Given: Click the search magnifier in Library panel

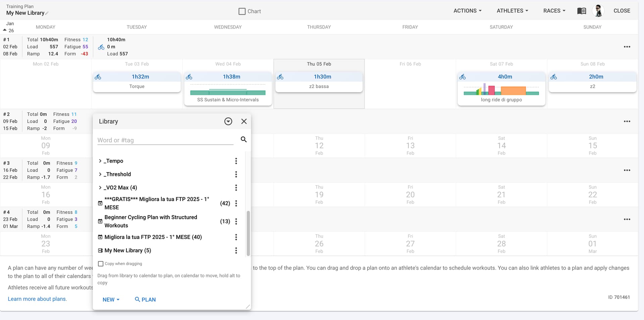Looking at the screenshot, I should (x=244, y=139).
